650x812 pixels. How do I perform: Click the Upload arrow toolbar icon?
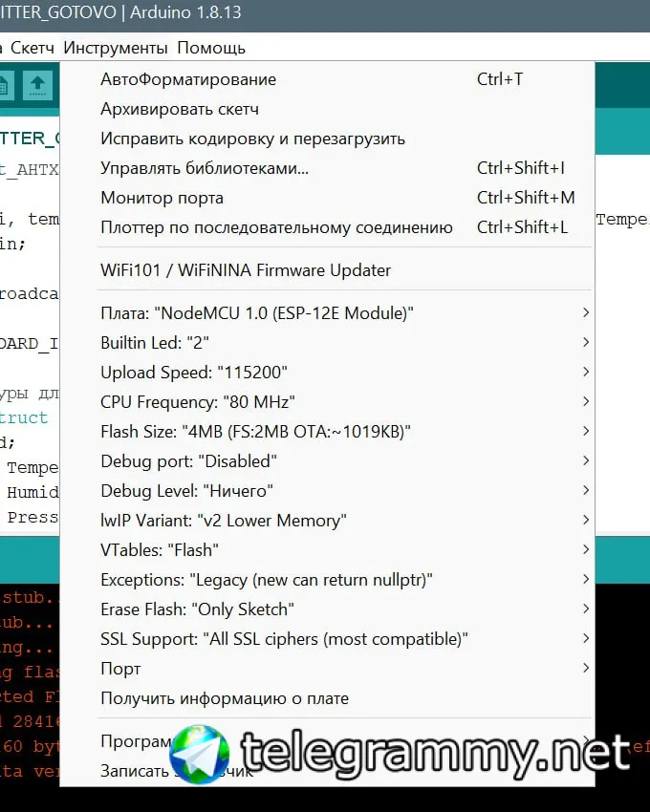click(x=37, y=85)
